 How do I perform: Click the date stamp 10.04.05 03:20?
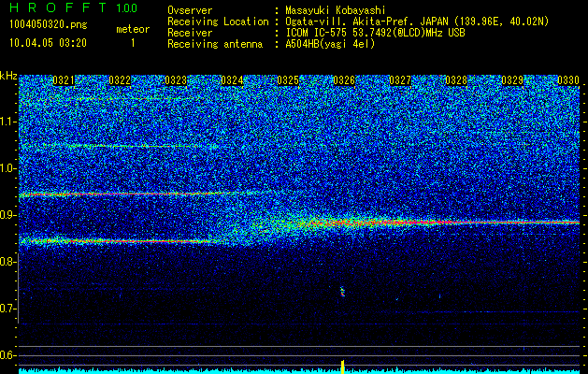coord(48,43)
